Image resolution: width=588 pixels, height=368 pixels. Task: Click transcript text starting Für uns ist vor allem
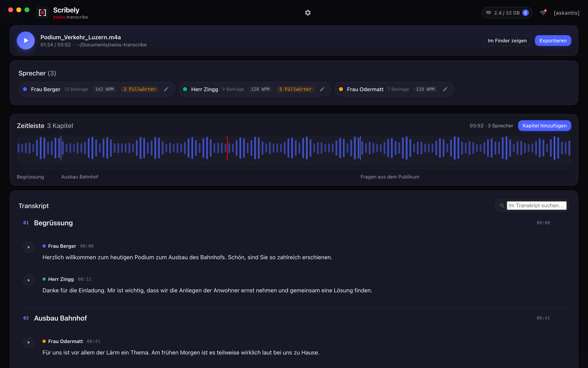click(x=181, y=353)
